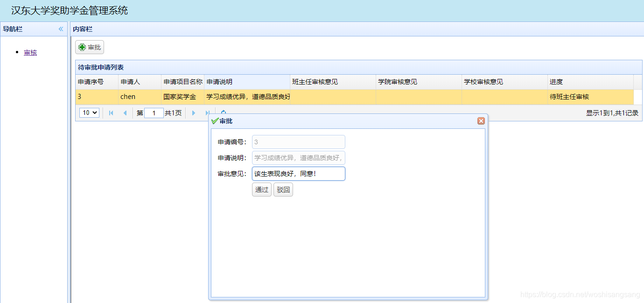Click the 汉东大学奖助学金管理系统 header title
Image resolution: width=644 pixels, height=303 pixels.
70,10
